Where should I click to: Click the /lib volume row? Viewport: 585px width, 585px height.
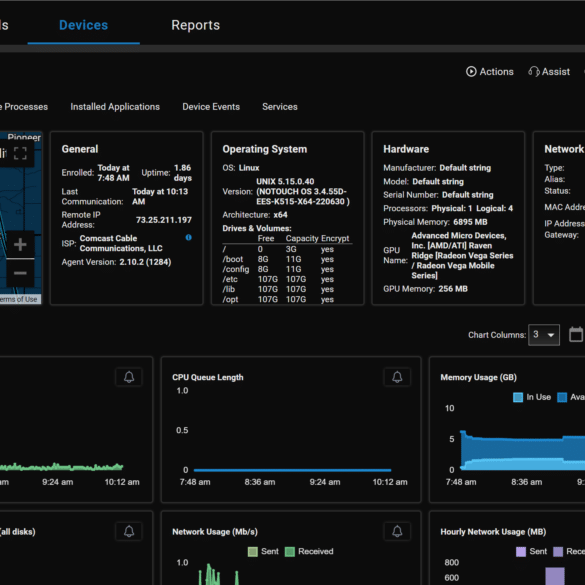coord(287,290)
